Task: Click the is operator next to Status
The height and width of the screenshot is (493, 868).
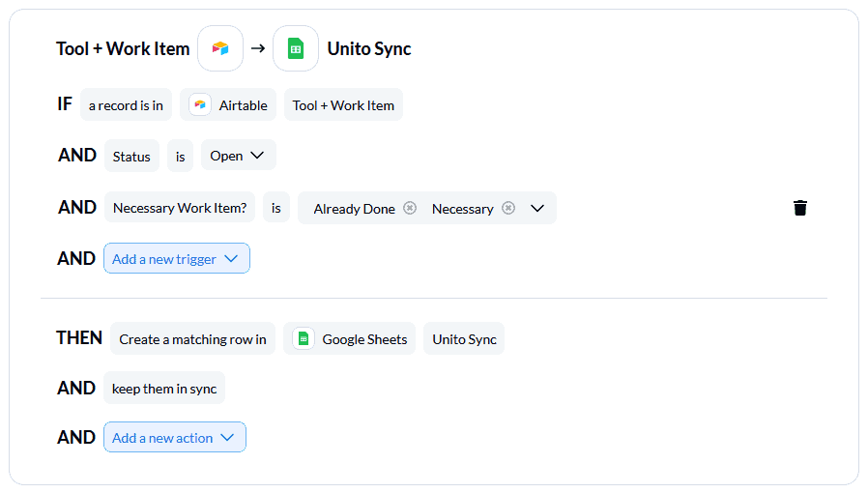Action: (180, 156)
